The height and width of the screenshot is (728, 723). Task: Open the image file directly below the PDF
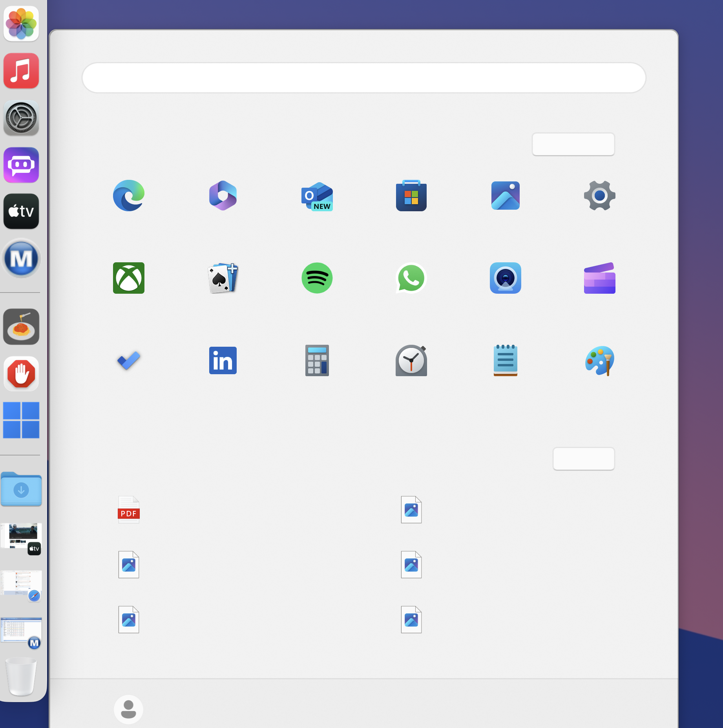point(129,565)
